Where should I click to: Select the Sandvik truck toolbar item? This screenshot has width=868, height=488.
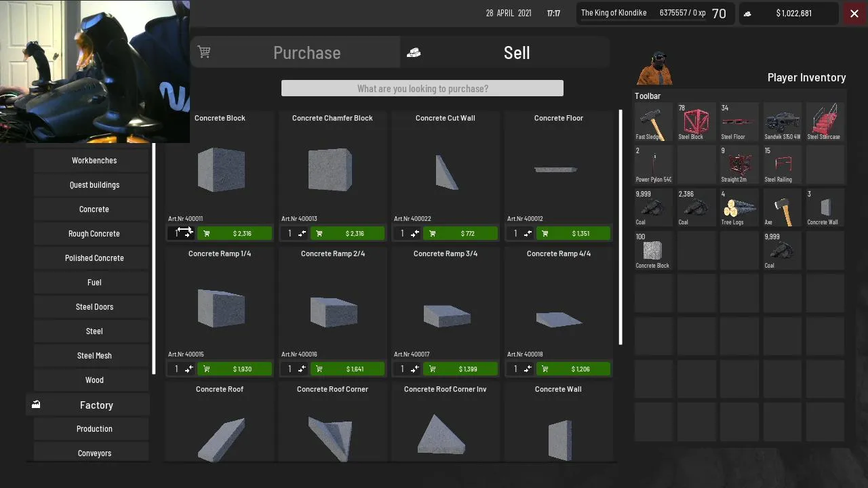[783, 122]
